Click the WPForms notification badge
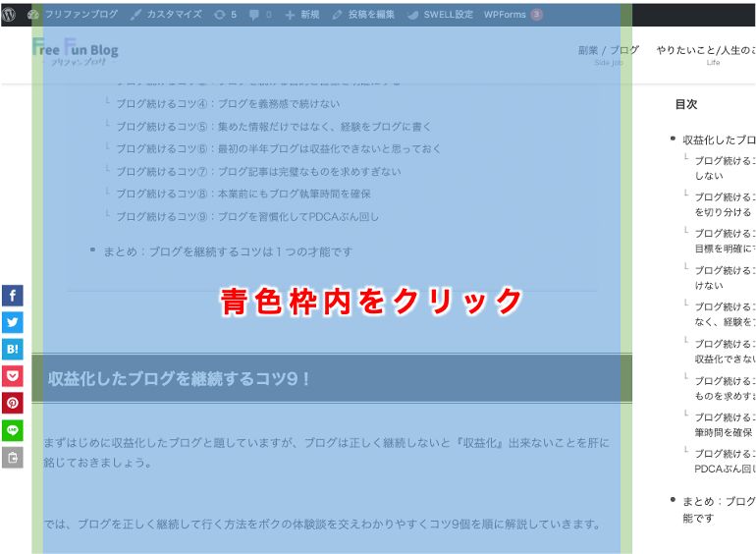Image resolution: width=756 pixels, height=554 pixels. 536,15
